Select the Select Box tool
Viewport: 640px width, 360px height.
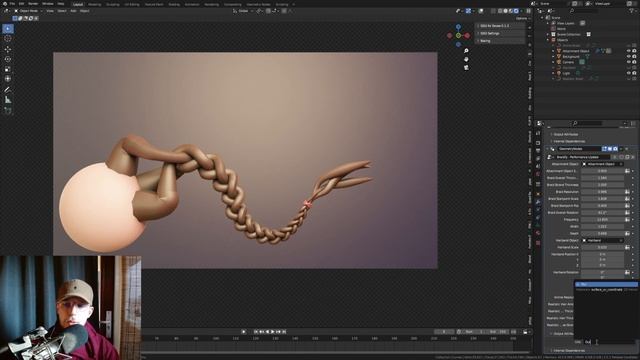click(x=8, y=29)
